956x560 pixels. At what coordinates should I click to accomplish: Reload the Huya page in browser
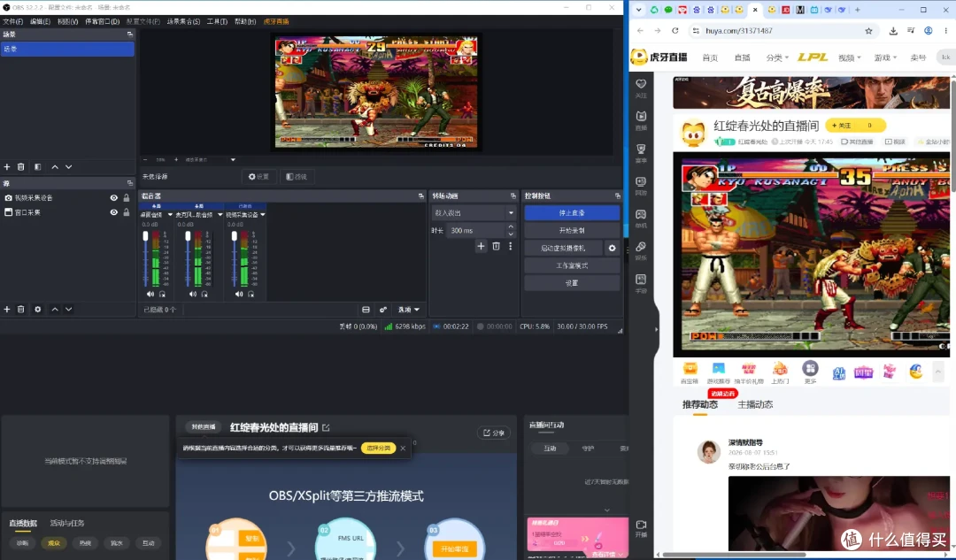(x=675, y=30)
